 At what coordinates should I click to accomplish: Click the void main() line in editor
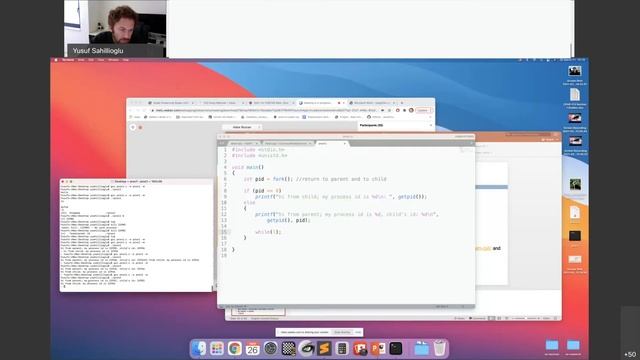(x=248, y=167)
